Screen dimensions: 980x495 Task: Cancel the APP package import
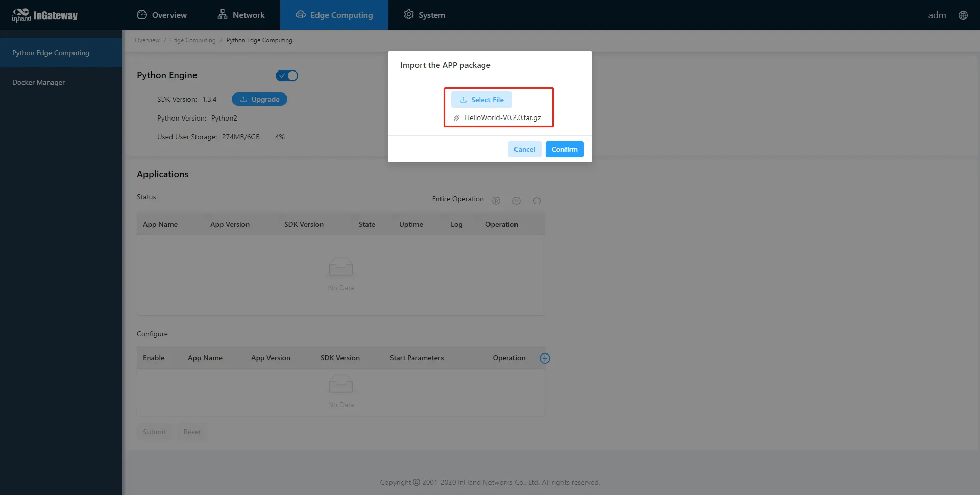click(x=525, y=149)
